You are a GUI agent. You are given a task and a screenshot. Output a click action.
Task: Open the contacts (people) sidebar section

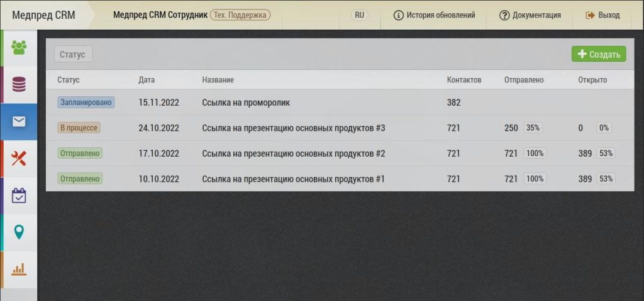click(x=19, y=48)
